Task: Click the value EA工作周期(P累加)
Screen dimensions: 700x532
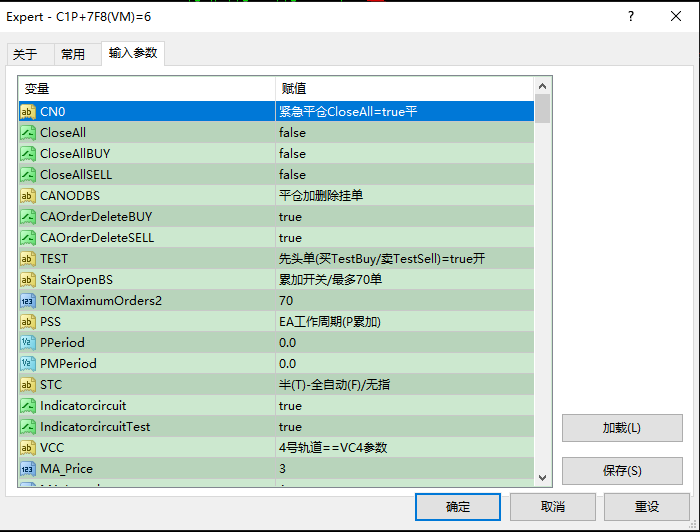Action: point(330,321)
